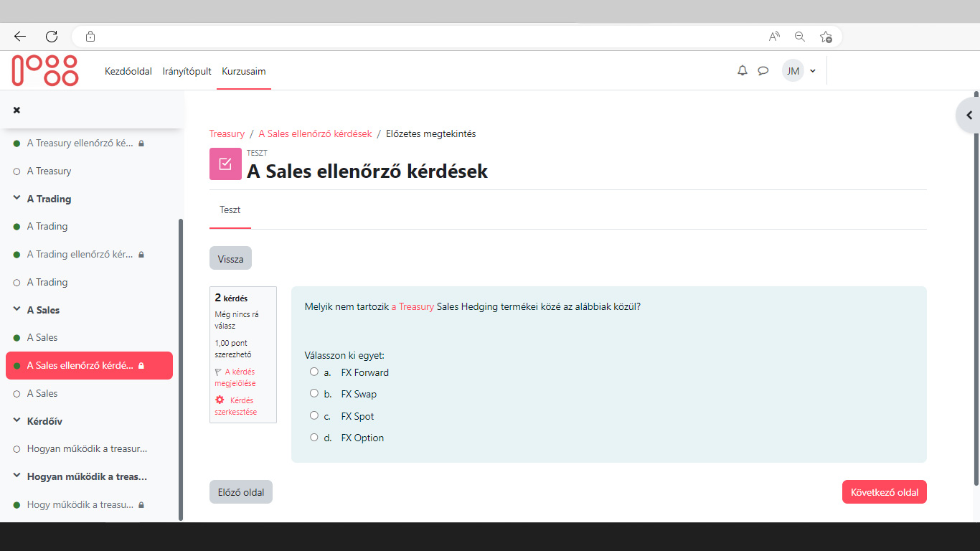Choose answer d. FX Option

[x=314, y=437]
